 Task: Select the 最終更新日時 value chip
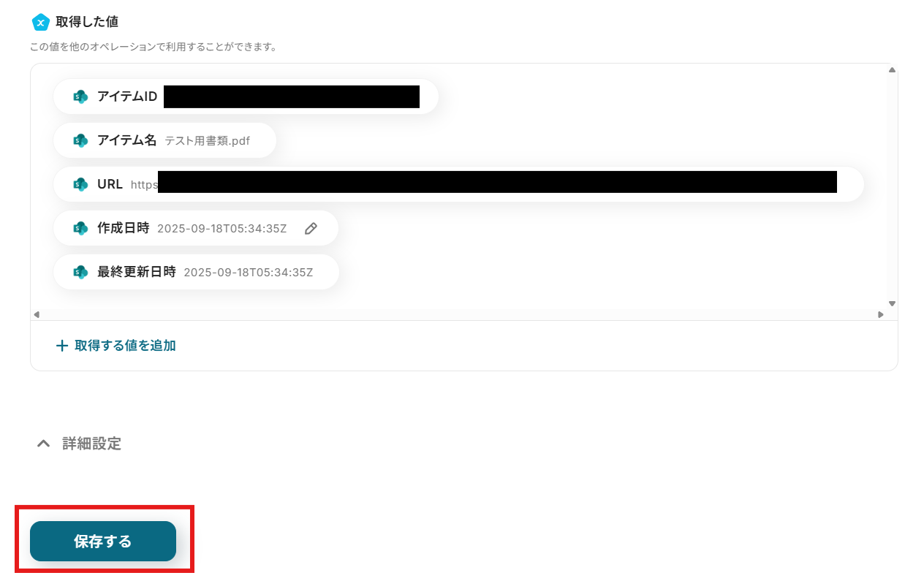[x=196, y=272]
